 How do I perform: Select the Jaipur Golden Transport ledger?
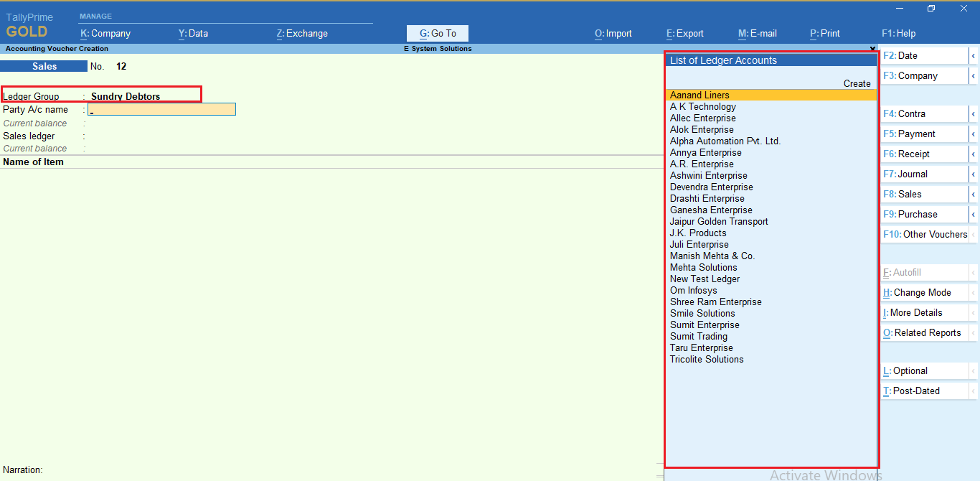(x=718, y=221)
